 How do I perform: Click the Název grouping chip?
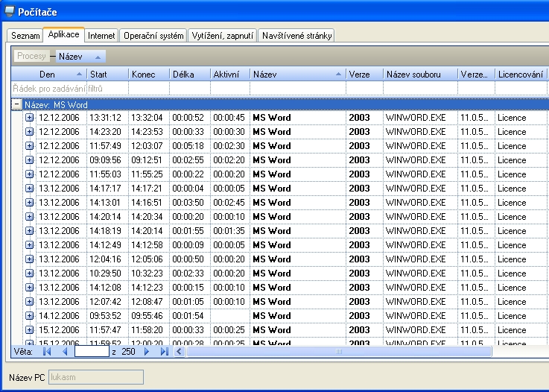[x=80, y=57]
